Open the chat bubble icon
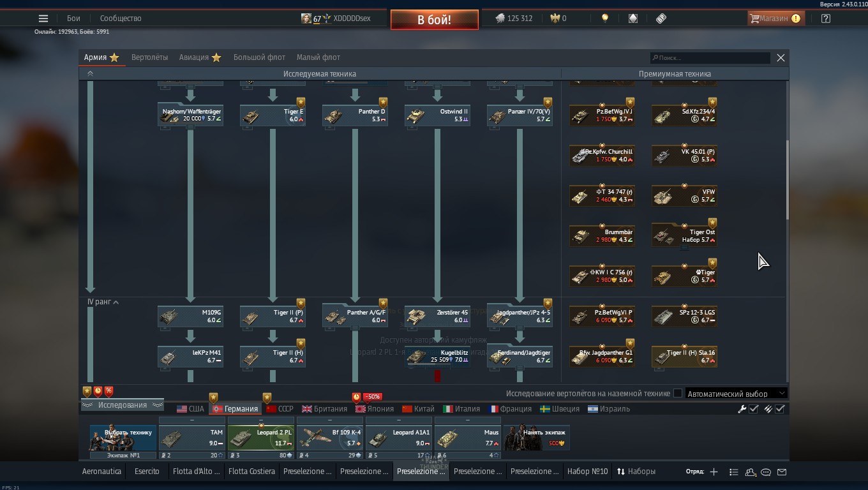The image size is (868, 490). pyautogui.click(x=766, y=472)
